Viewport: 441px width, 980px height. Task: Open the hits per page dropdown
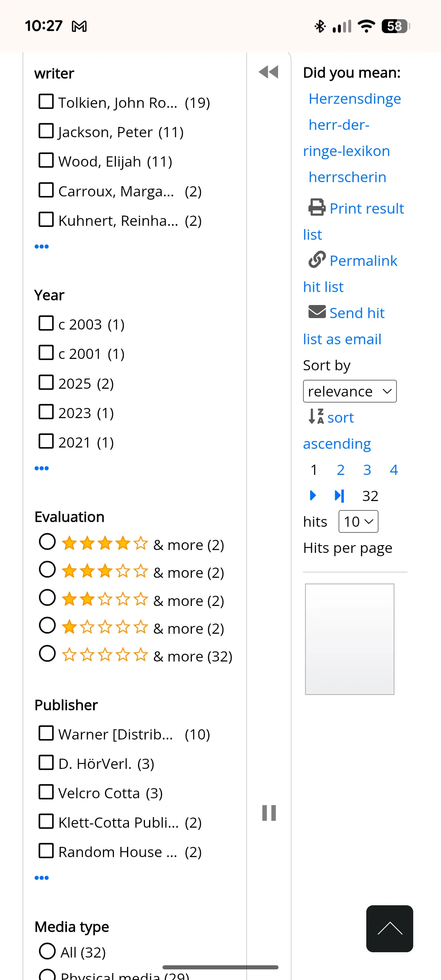coord(358,521)
